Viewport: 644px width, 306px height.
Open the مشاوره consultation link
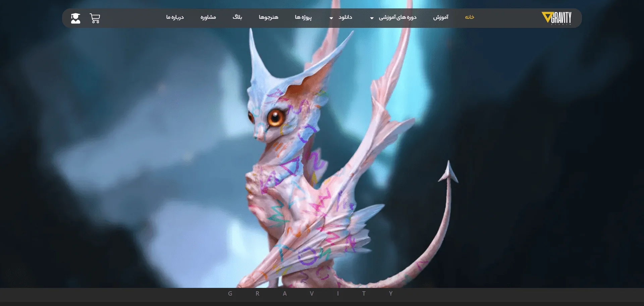click(x=208, y=17)
